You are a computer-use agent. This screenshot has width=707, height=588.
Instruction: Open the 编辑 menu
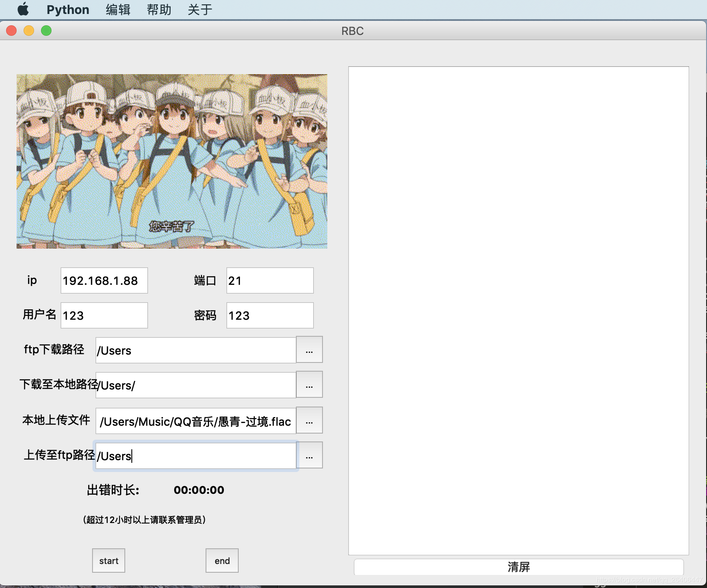pyautogui.click(x=118, y=10)
